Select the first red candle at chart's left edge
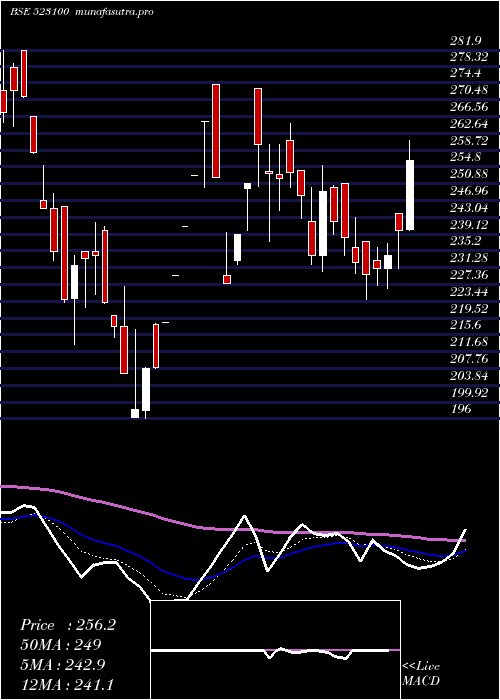The image size is (500, 700). [3, 101]
